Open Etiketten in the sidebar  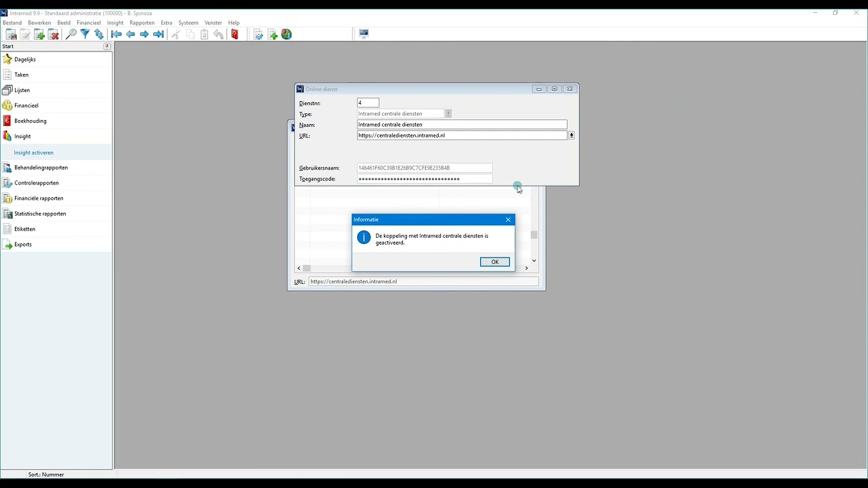click(x=56, y=229)
